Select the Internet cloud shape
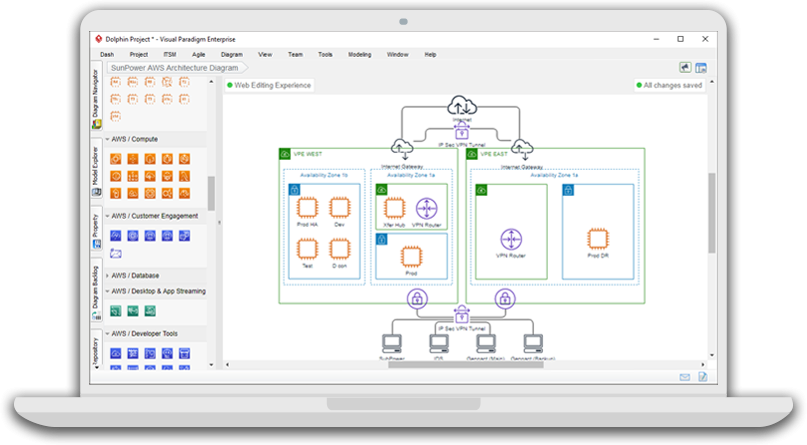This screenshot has width=807, height=445. point(462,106)
